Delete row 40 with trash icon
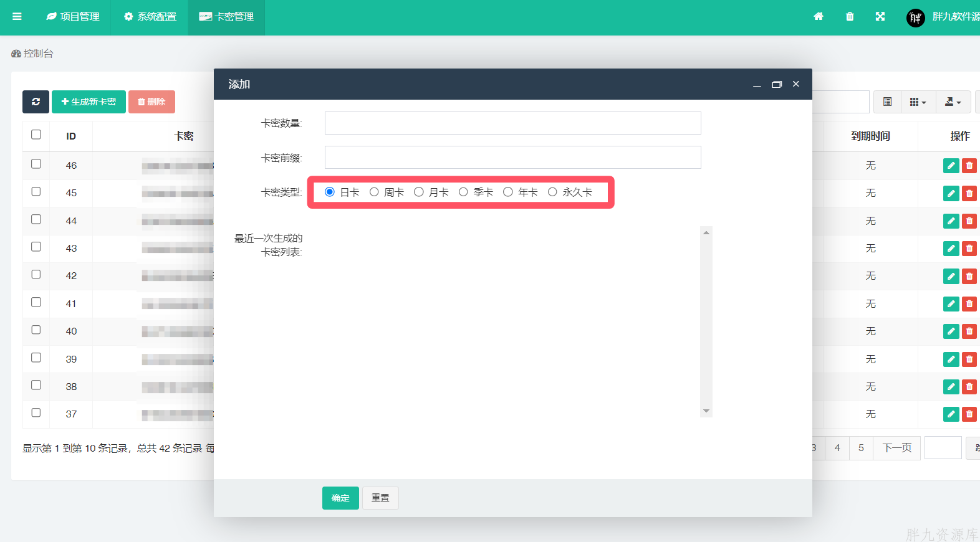Viewport: 980px width, 542px height. coord(969,331)
